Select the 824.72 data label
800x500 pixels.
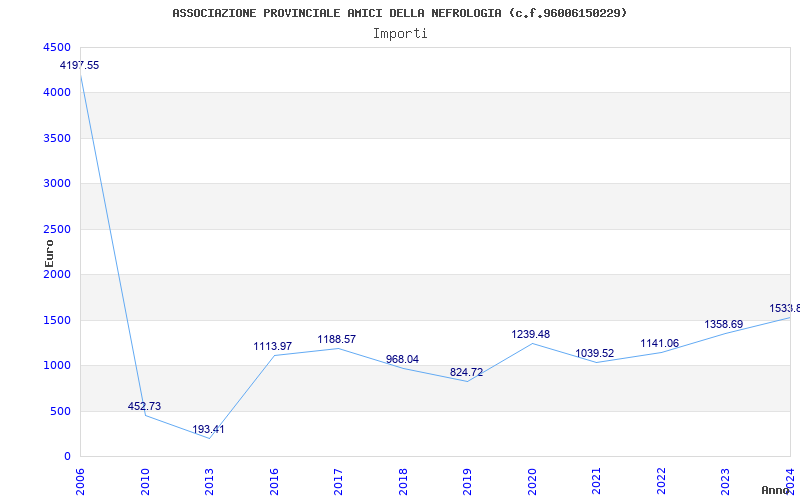(x=466, y=372)
